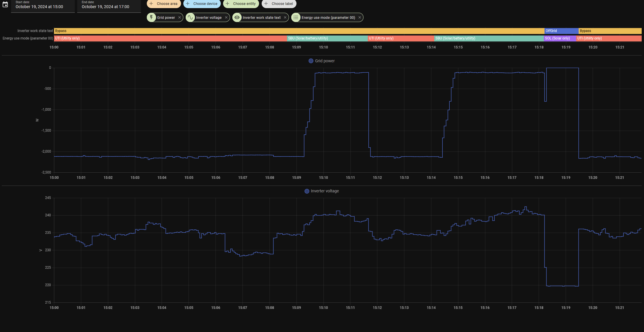
Task: Select the SOL (Solar only) timeline segment
Action: (x=560, y=38)
